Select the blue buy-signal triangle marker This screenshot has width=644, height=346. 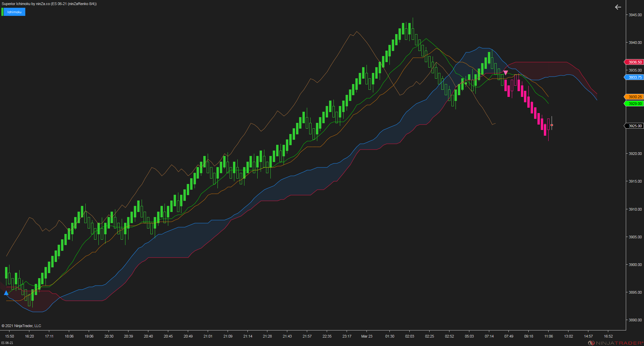[x=6, y=293]
